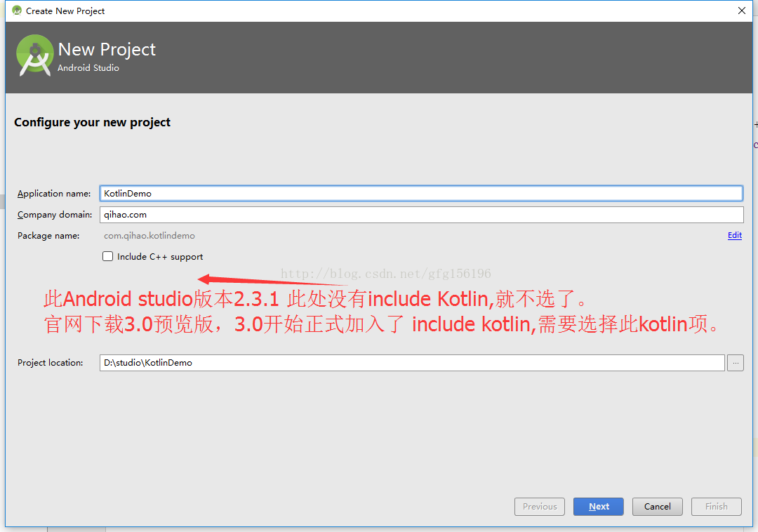This screenshot has width=758, height=532.
Task: Click the 'Application name:' label
Action: coord(54,194)
